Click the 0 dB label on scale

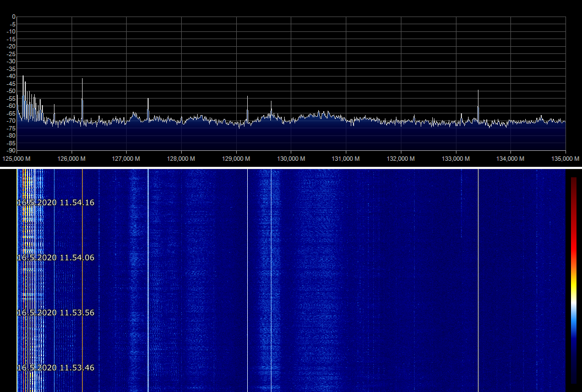point(13,17)
